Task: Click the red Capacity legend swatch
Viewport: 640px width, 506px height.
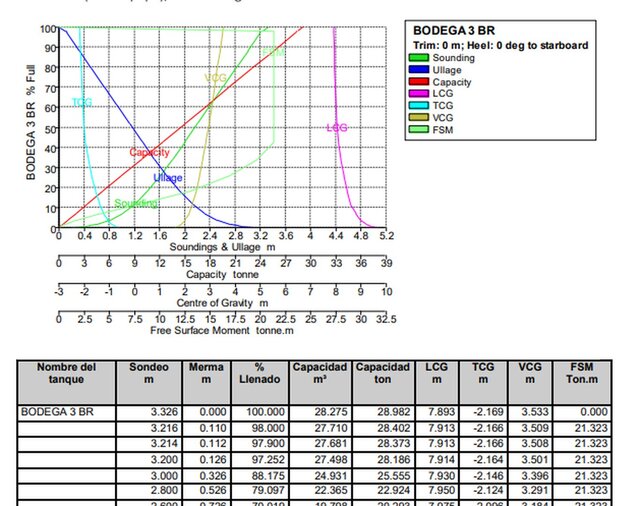Action: click(419, 82)
